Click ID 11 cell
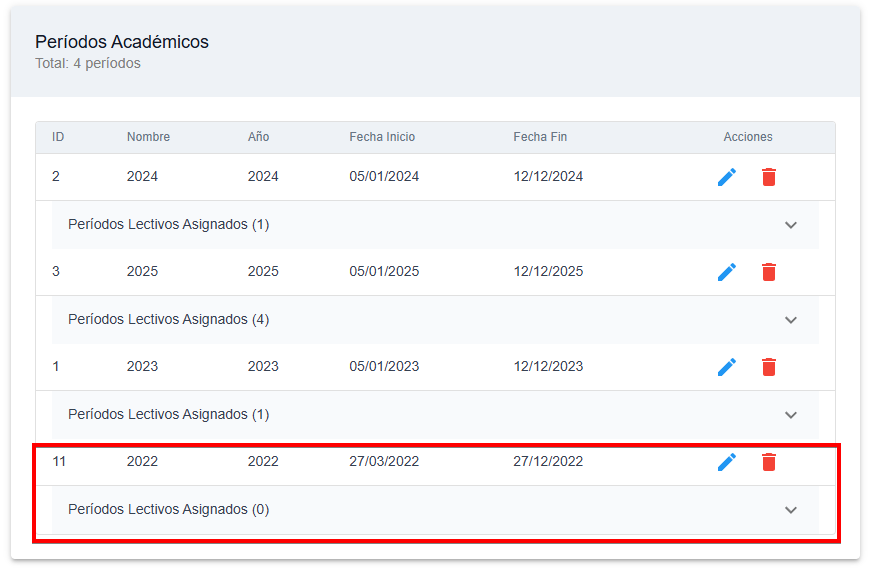 [59, 462]
